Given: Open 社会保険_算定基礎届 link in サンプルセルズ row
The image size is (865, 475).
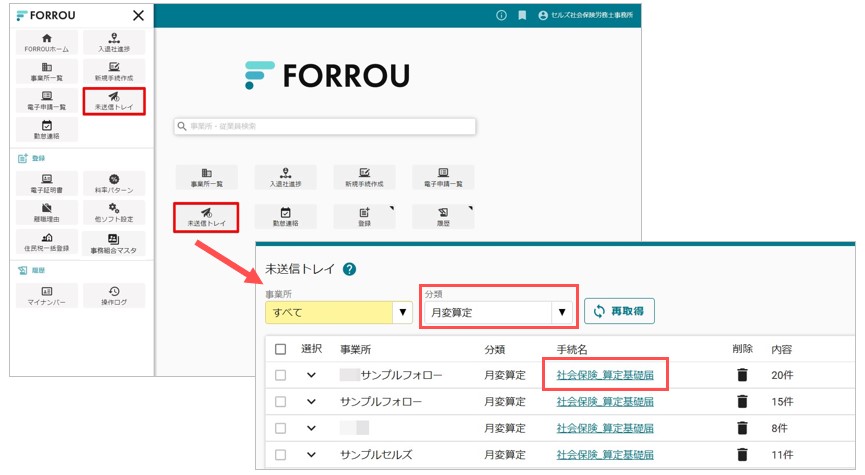Looking at the screenshot, I should [x=605, y=455].
